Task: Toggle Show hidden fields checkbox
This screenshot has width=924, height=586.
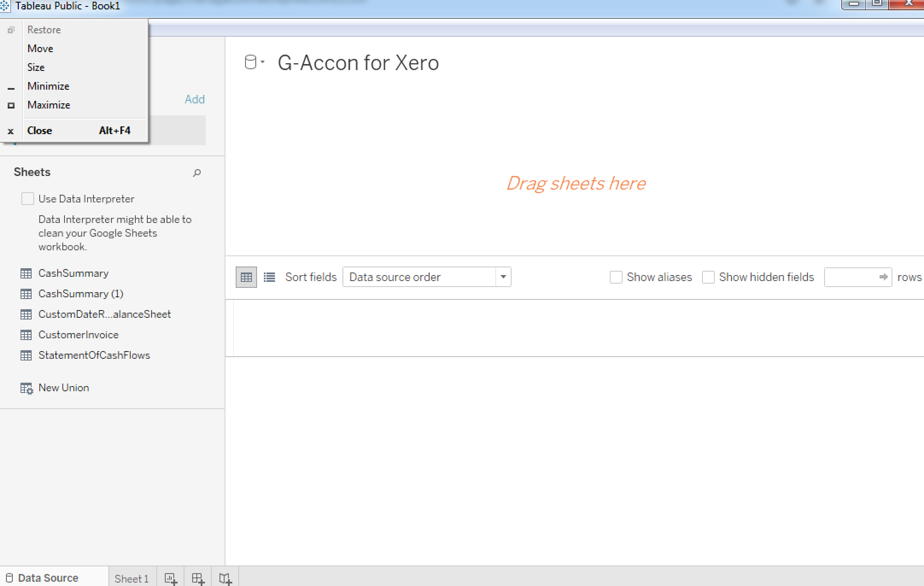Action: 708,277
